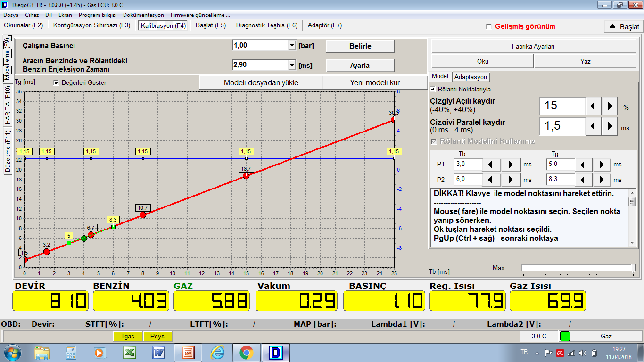The height and width of the screenshot is (362, 644).
Task: Open Word from the taskbar
Action: point(158,353)
